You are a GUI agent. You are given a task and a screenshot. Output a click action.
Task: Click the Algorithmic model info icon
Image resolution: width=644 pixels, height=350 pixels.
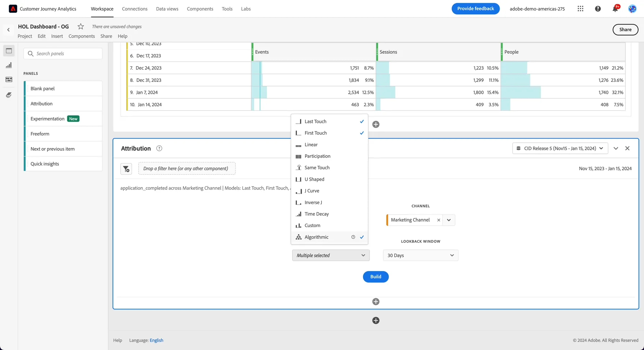point(353,237)
